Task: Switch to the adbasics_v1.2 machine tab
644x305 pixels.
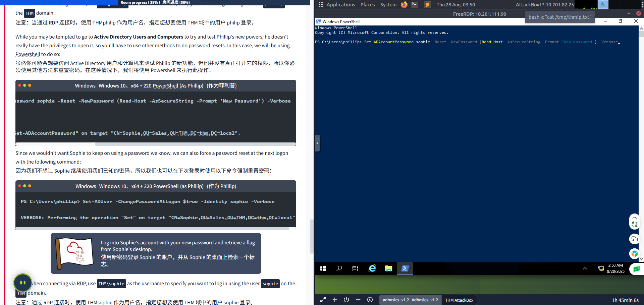Action: pyautogui.click(x=410, y=300)
